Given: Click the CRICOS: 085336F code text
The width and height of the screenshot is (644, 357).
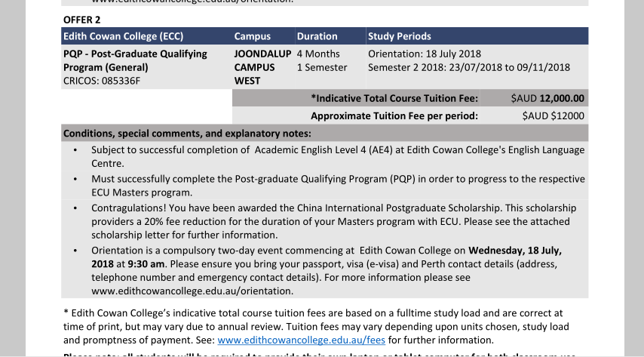Looking at the screenshot, I should click(102, 81).
